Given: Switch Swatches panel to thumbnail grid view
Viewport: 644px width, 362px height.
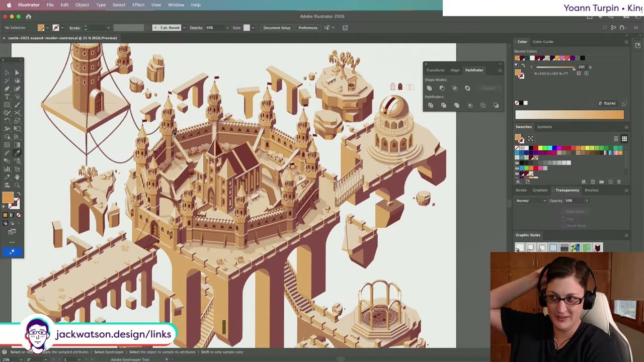Looking at the screenshot, I should pyautogui.click(x=624, y=139).
